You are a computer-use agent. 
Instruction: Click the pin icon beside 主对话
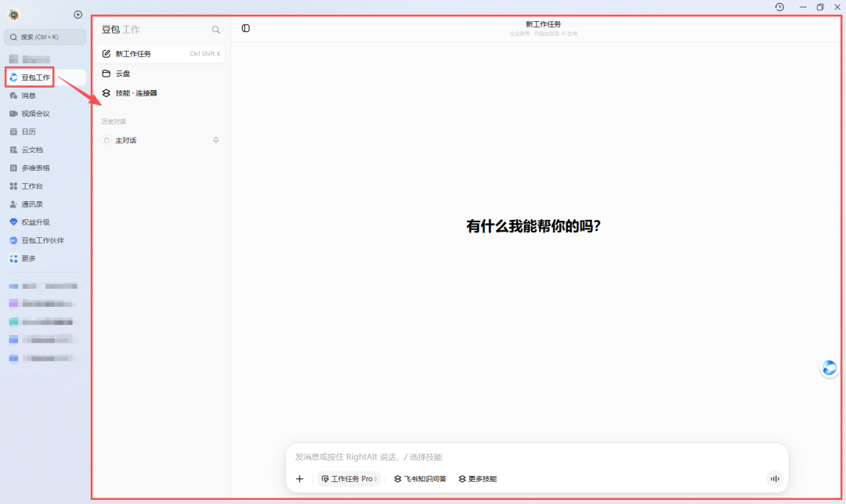(216, 140)
